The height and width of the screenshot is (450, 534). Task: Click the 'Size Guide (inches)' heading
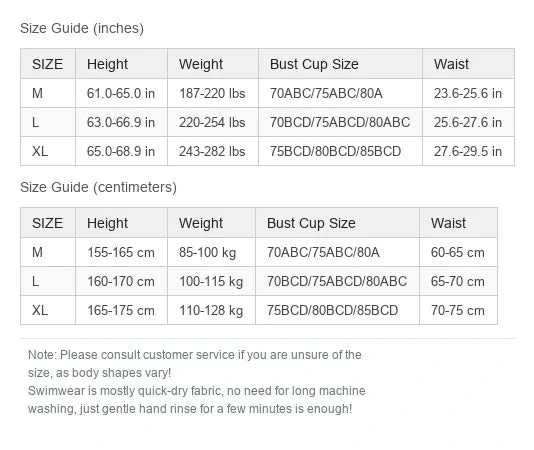pos(82,28)
